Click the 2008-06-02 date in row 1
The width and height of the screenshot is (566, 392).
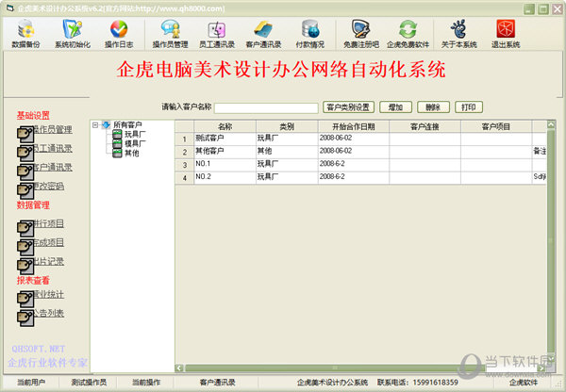tap(354, 139)
